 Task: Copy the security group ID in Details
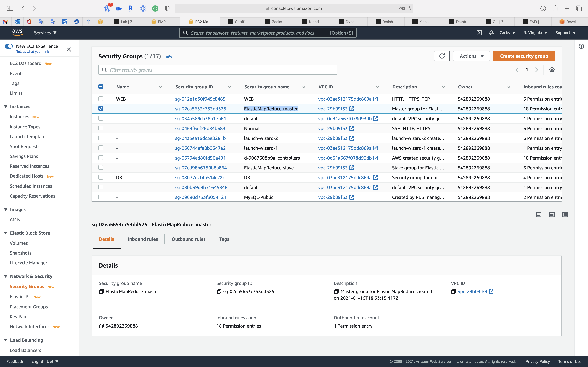coord(219,291)
